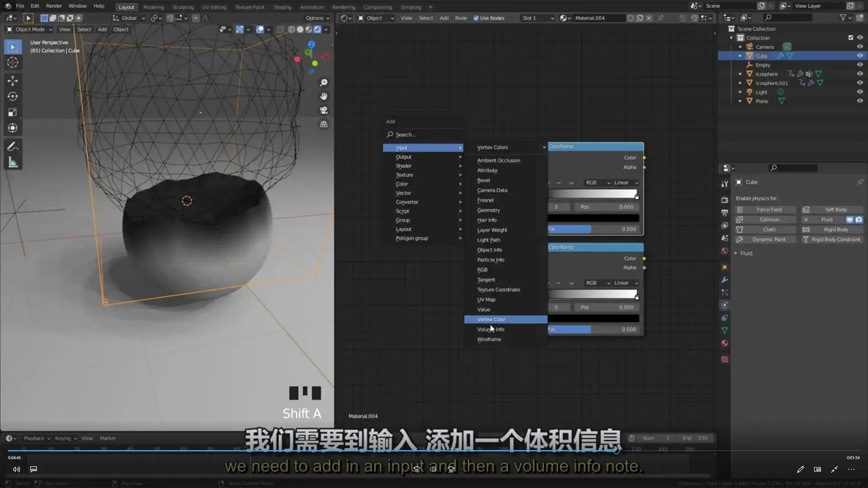Select the Annotate tool
868x488 pixels.
13,145
